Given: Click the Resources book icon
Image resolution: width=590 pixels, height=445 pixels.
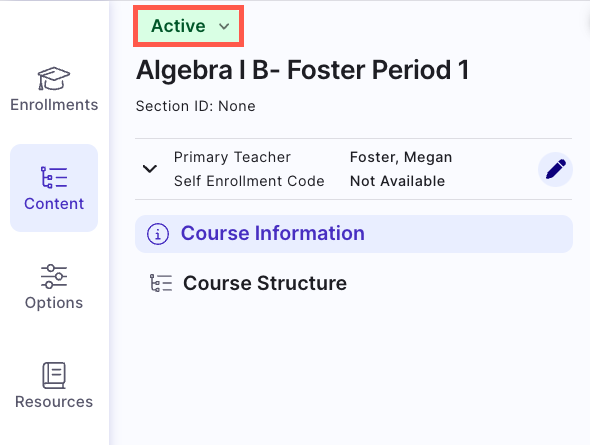Looking at the screenshot, I should [x=54, y=375].
